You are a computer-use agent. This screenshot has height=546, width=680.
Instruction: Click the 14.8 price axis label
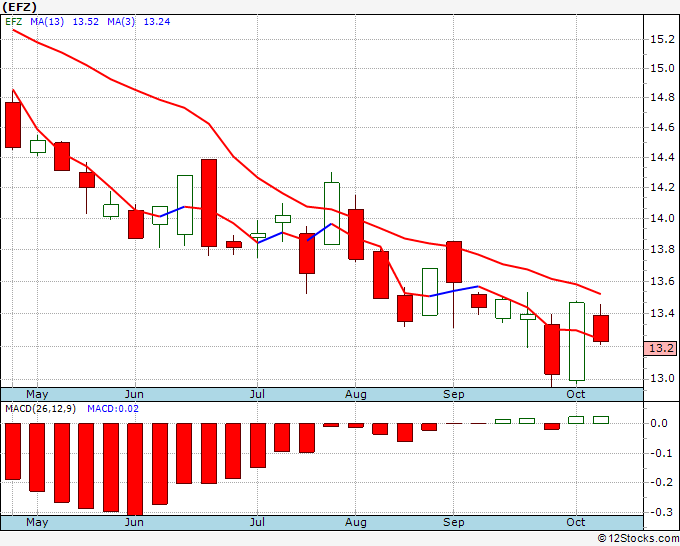[x=662, y=97]
